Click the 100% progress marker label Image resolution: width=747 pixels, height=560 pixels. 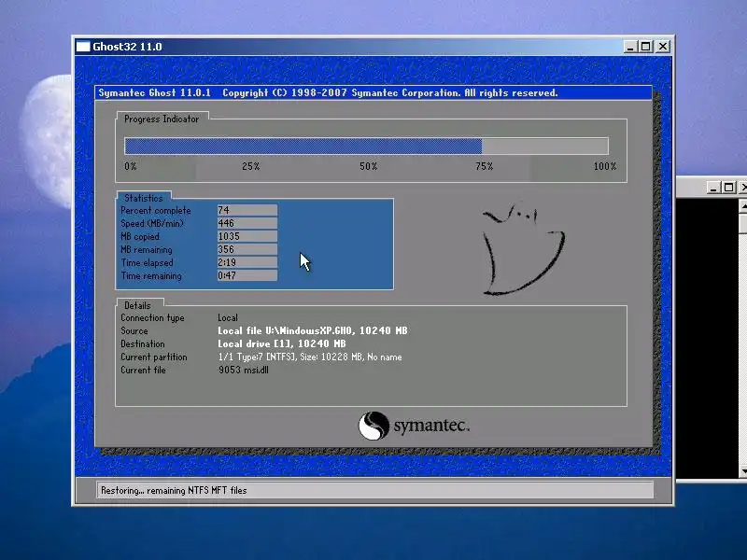605,166
